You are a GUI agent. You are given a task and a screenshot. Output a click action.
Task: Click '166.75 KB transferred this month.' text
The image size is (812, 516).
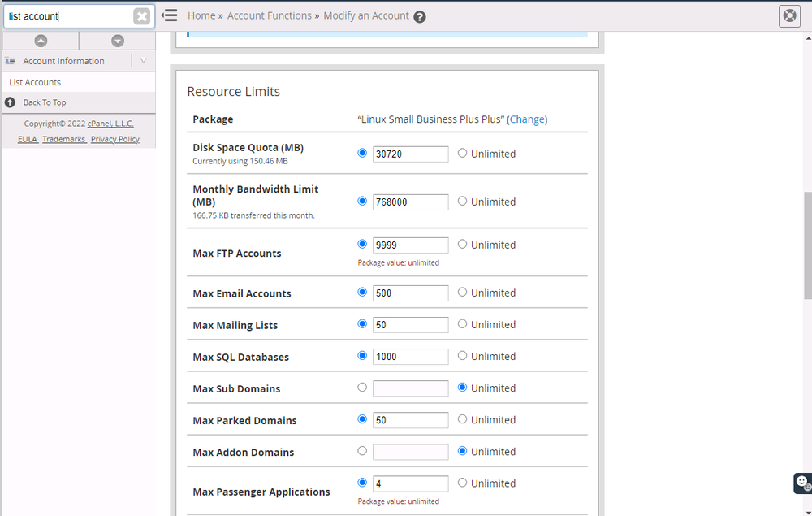click(253, 215)
